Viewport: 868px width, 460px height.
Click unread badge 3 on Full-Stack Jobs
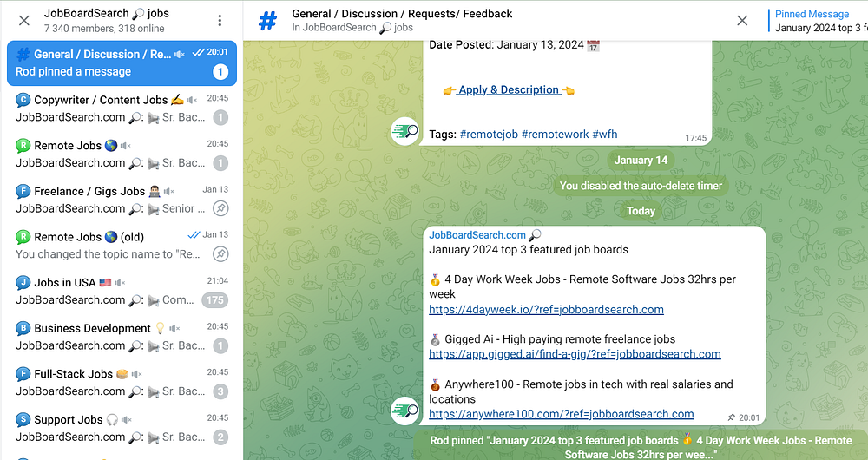click(x=220, y=391)
